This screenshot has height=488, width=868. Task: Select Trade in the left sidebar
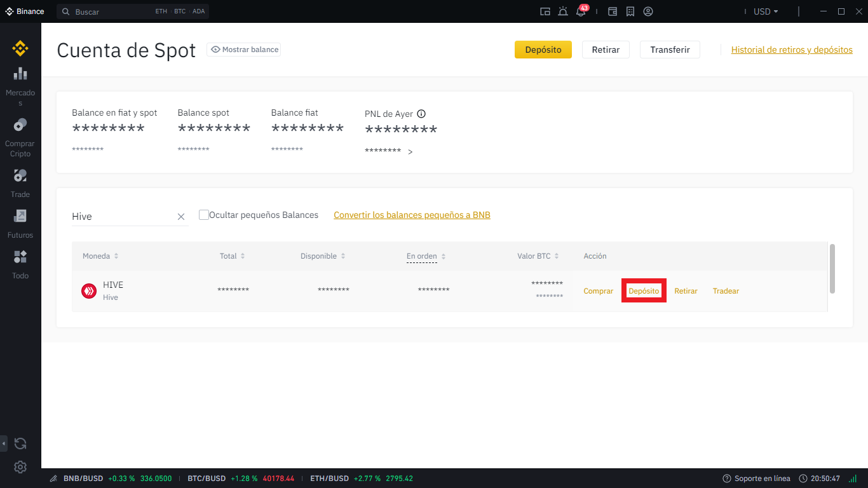point(20,183)
